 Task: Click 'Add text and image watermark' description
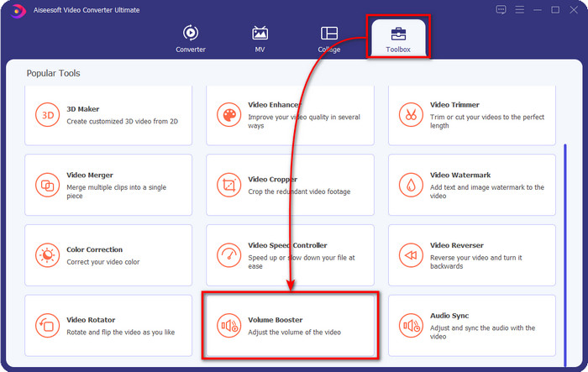click(x=486, y=191)
